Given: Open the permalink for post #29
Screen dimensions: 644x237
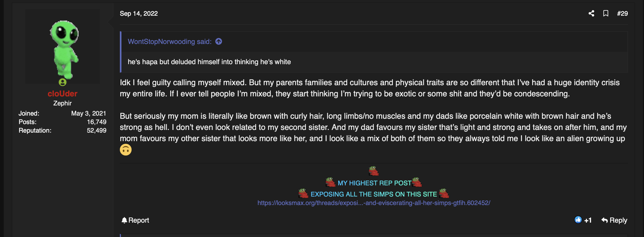Looking at the screenshot, I should tap(622, 13).
